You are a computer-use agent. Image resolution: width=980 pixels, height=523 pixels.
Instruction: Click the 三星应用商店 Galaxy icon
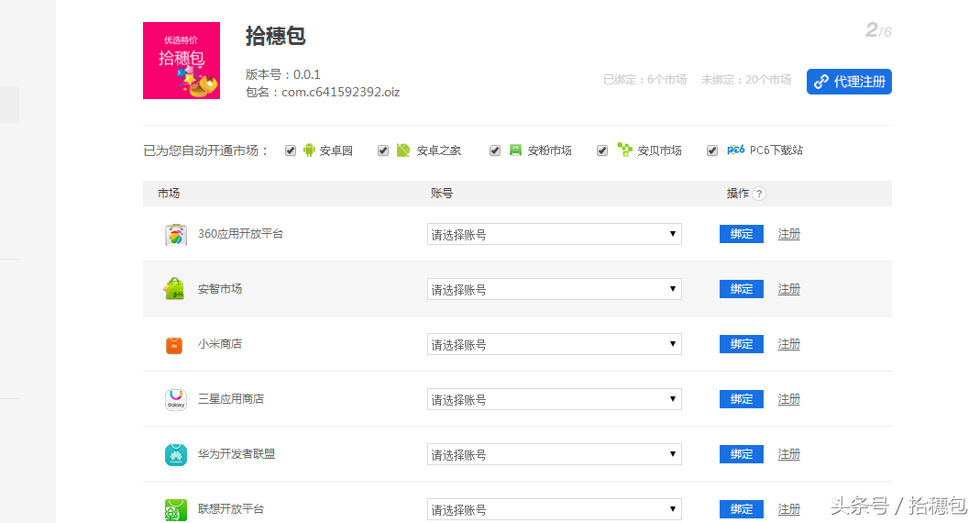tap(175, 399)
